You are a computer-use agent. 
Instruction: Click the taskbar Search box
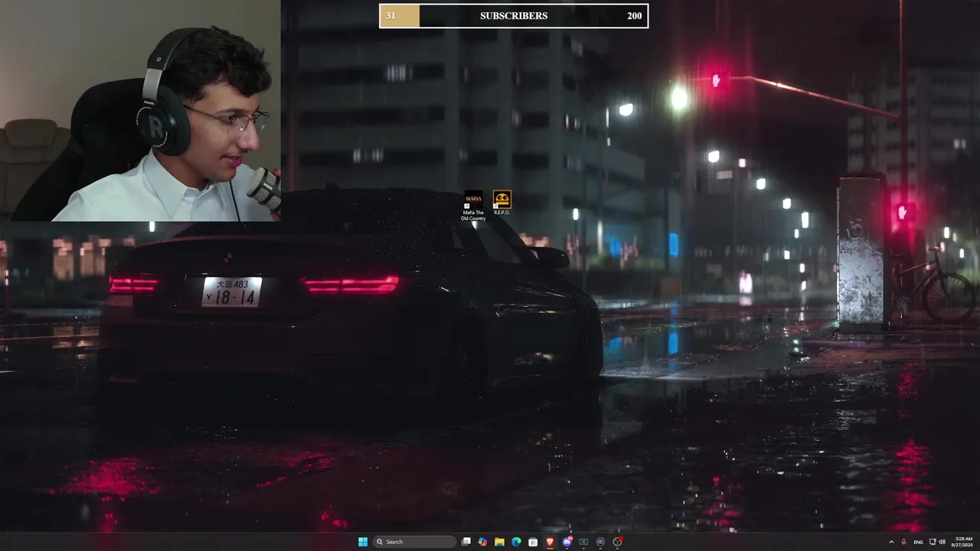(414, 542)
